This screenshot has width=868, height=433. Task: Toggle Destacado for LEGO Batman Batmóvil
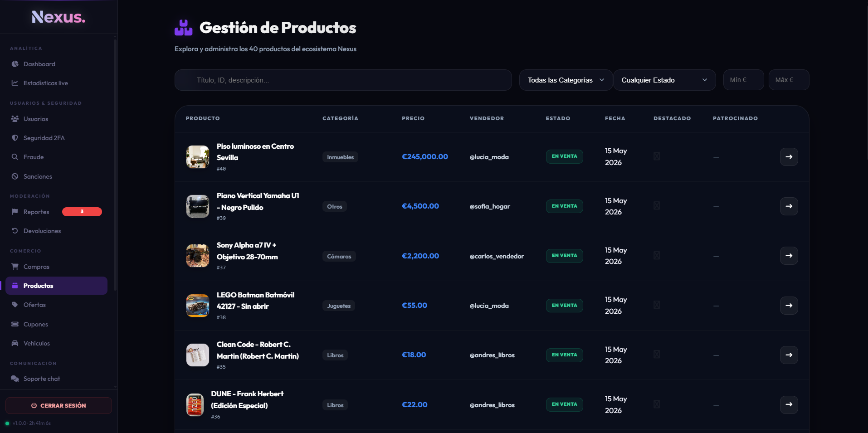point(657,305)
